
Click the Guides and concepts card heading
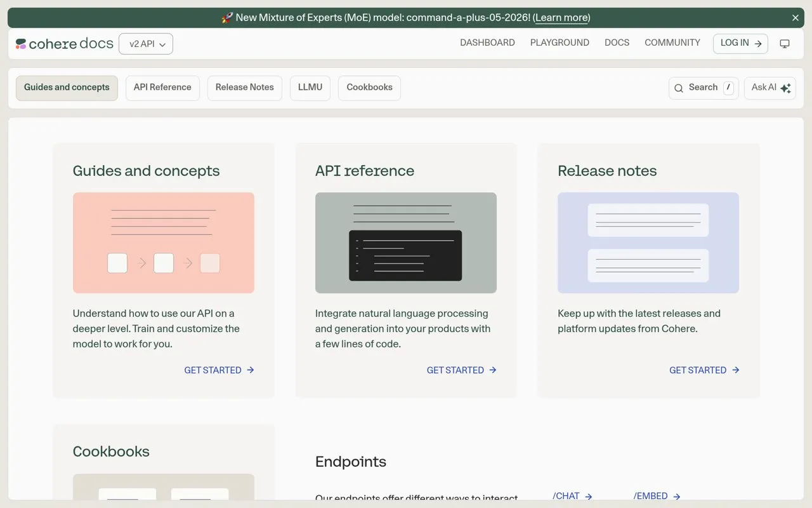click(x=146, y=171)
